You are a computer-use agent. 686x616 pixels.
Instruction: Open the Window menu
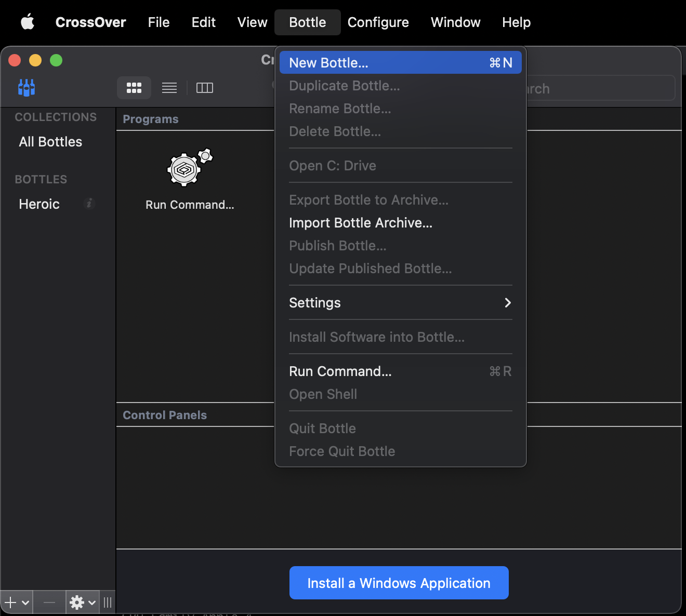456,22
